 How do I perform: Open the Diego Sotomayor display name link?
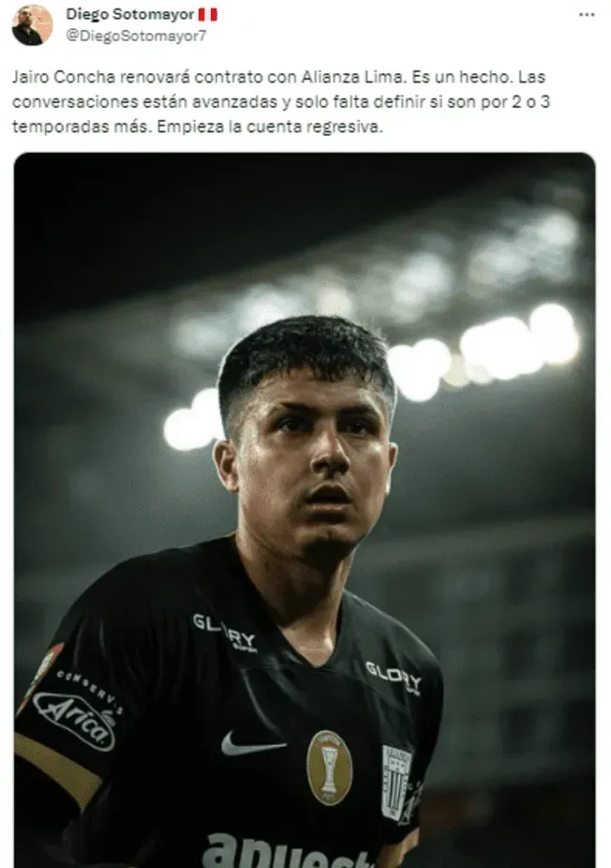pos(130,14)
